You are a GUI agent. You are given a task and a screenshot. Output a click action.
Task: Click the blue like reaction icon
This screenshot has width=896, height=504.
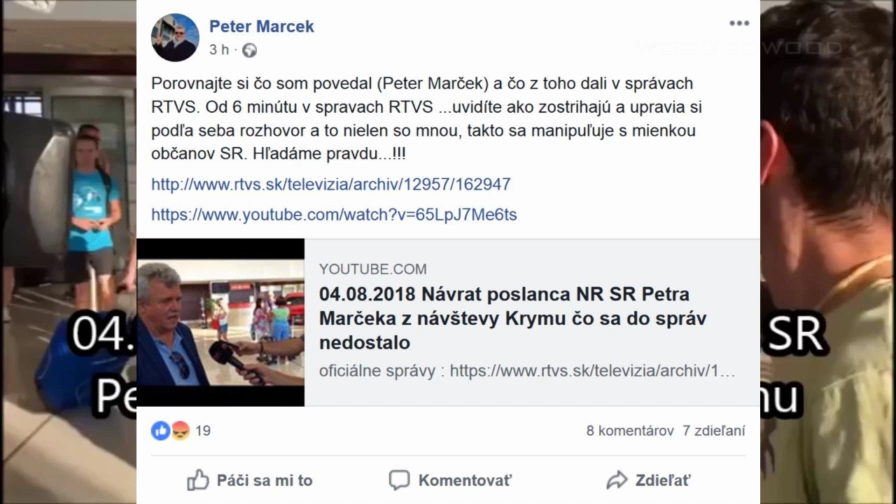tap(161, 431)
